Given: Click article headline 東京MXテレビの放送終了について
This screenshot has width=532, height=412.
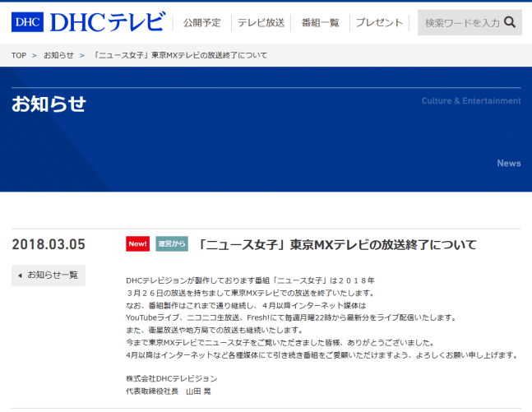Looking at the screenshot, I should (x=337, y=245).
